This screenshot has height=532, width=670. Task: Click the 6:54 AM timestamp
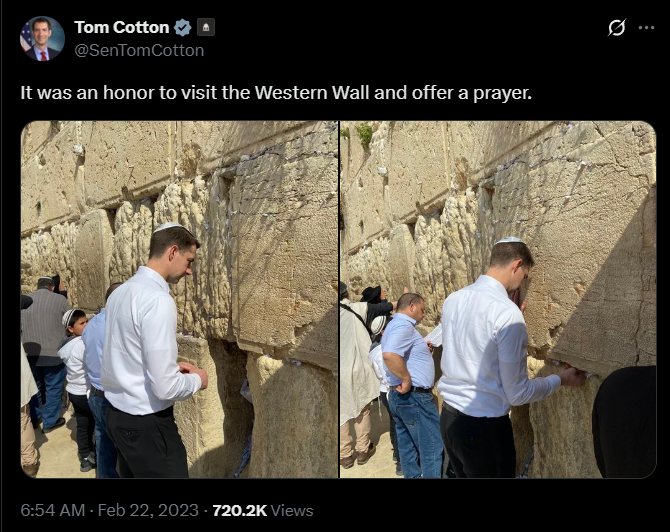point(53,510)
